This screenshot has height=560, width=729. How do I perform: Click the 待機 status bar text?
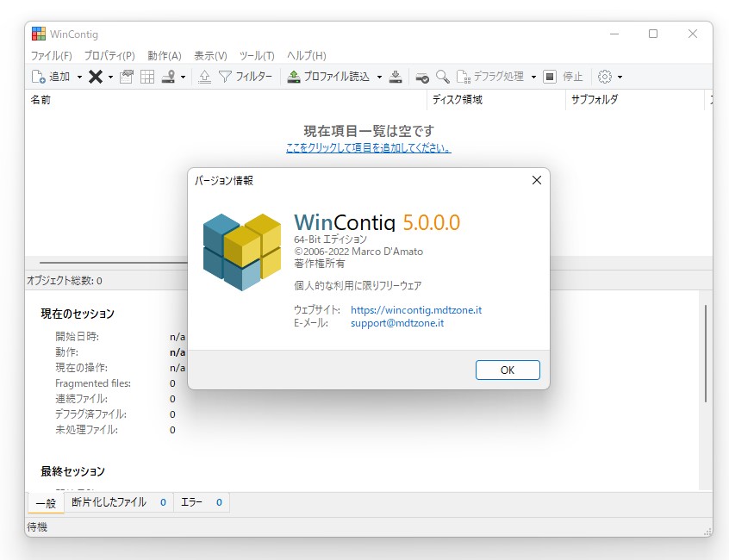point(37,527)
